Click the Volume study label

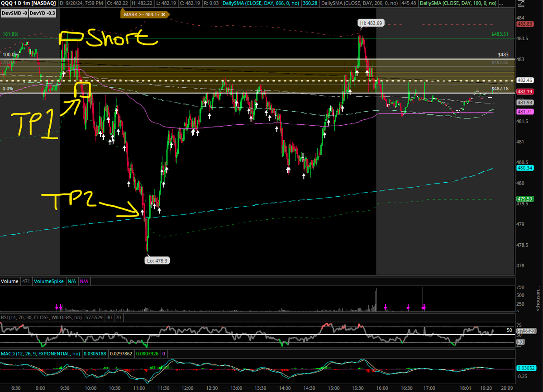click(9, 281)
